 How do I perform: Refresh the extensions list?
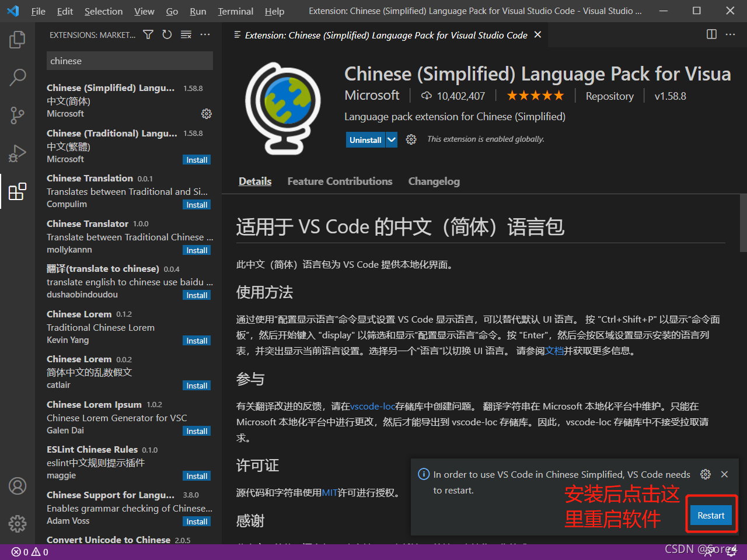[x=167, y=35]
